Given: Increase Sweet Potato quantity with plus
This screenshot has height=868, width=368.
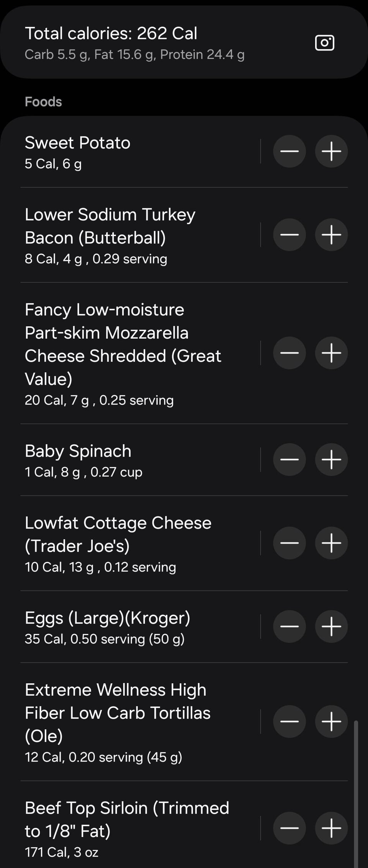Looking at the screenshot, I should 331,151.
